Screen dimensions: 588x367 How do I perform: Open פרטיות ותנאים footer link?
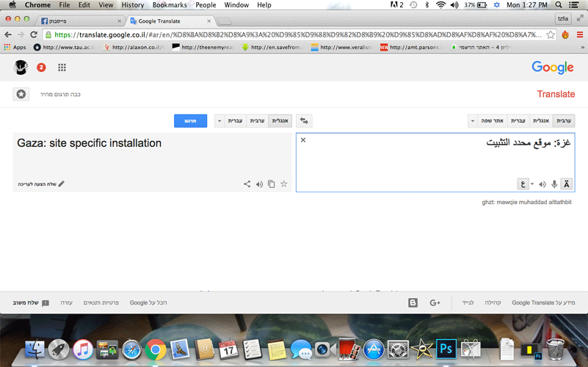pyautogui.click(x=101, y=302)
